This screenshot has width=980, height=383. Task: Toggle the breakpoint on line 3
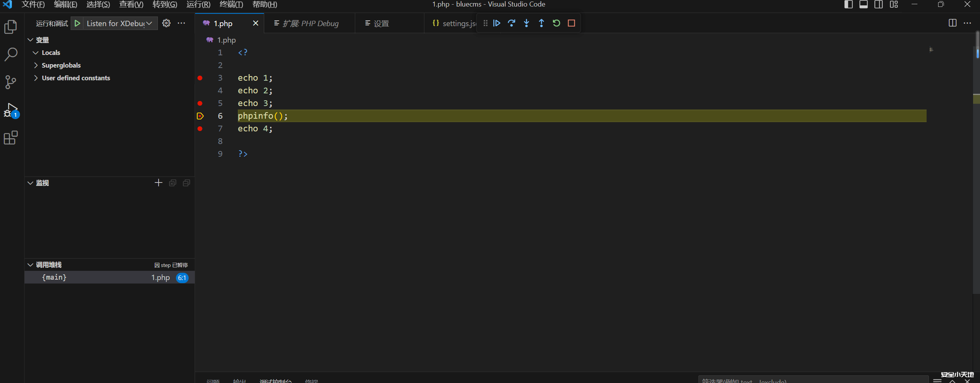coord(200,78)
